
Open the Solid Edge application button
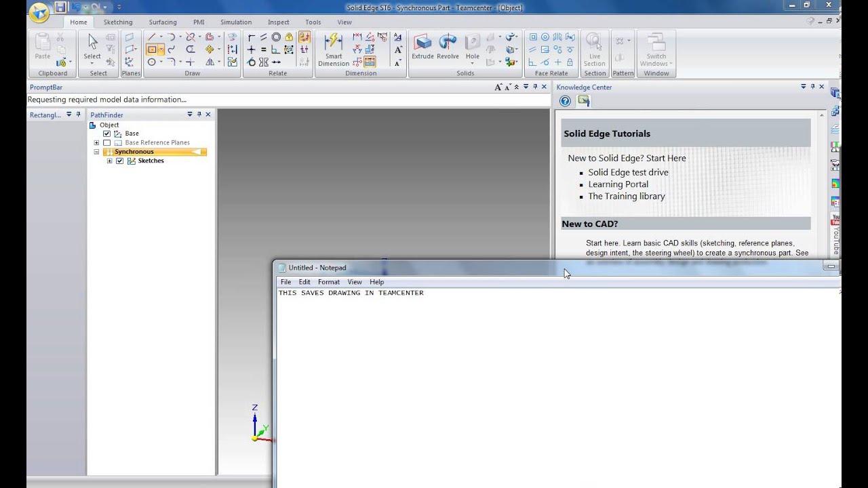pyautogui.click(x=40, y=12)
